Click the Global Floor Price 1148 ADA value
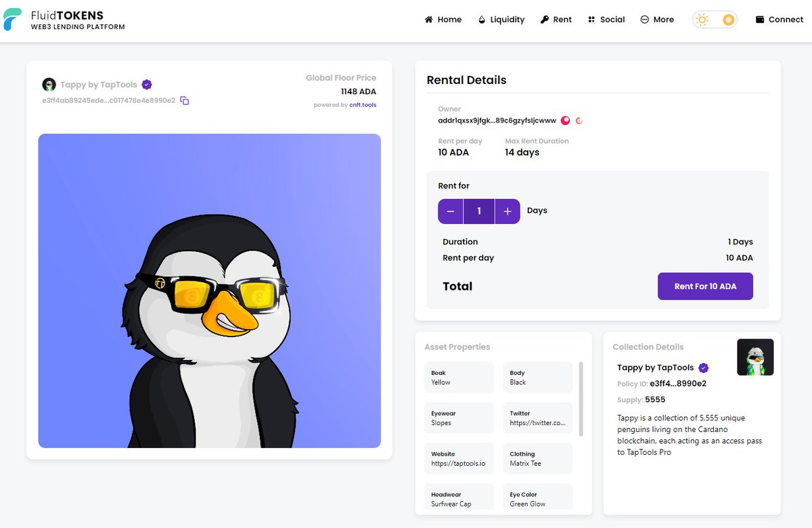The height and width of the screenshot is (528, 812). pyautogui.click(x=359, y=91)
